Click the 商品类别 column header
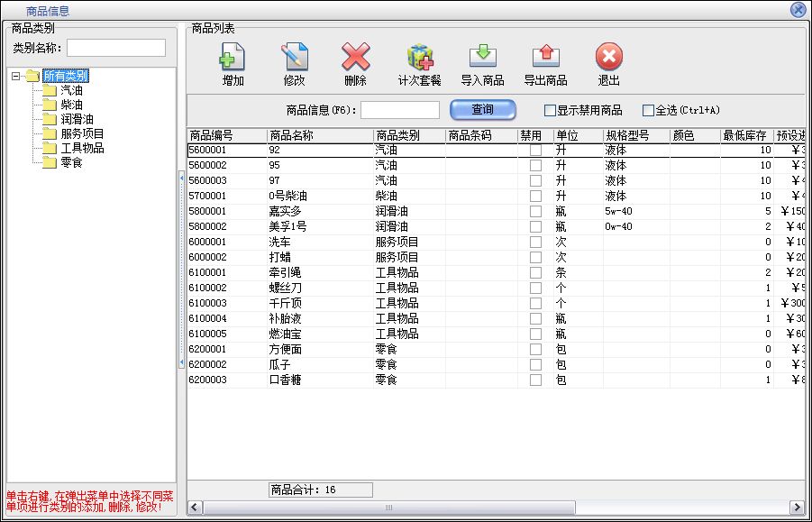812x522 pixels. point(408,136)
